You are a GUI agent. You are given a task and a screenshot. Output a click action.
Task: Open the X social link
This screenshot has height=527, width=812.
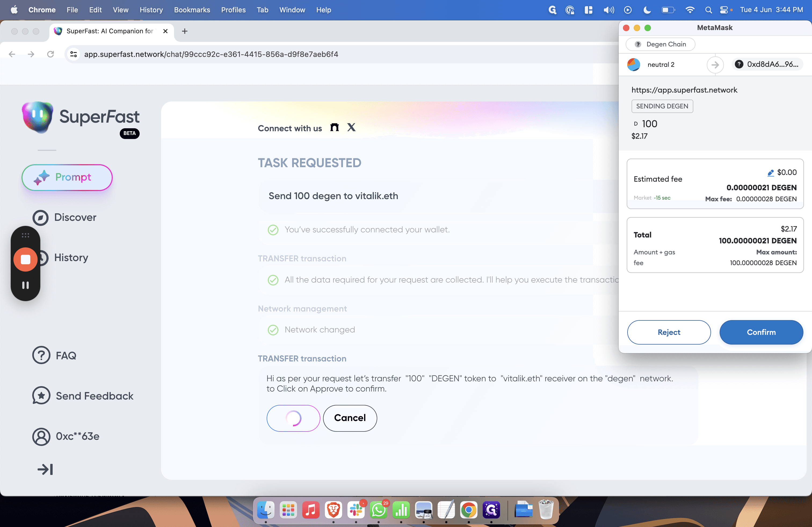(351, 127)
